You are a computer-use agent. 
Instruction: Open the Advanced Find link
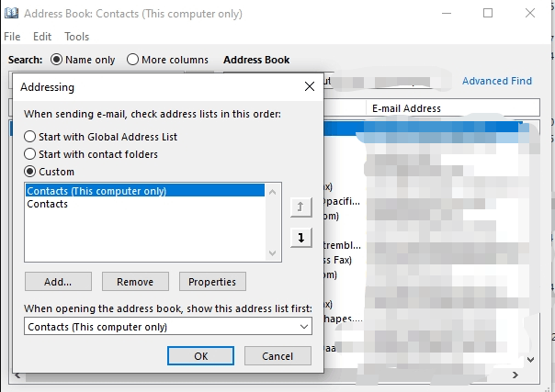pos(497,81)
